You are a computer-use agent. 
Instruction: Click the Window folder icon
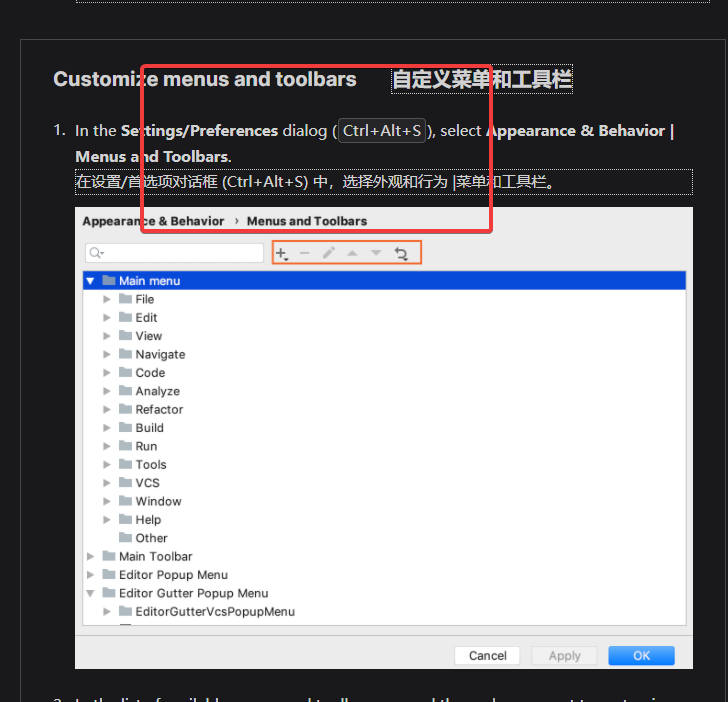(x=125, y=500)
